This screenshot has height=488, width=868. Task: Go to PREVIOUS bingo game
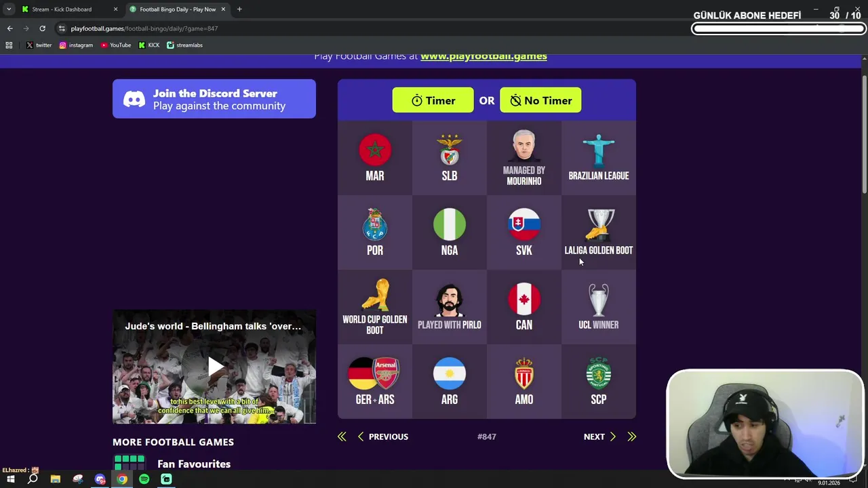click(x=382, y=436)
